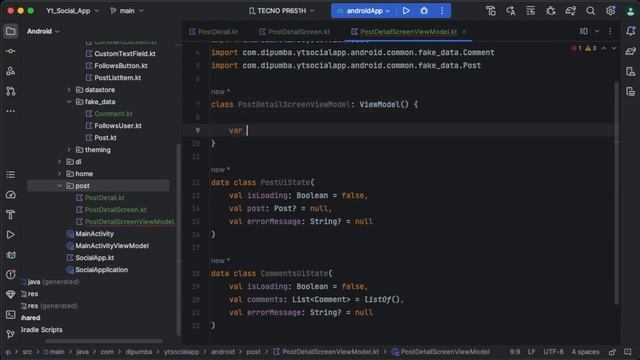Open androidApp run configuration dropdown
The width and height of the screenshot is (640, 360).
point(364,11)
